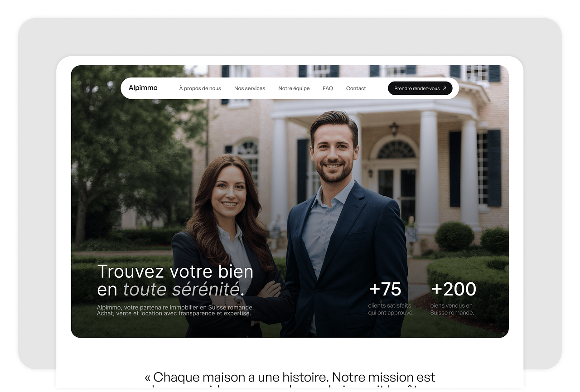Click the Alpimmo logo in navbar
This screenshot has height=392, width=580.
tap(143, 88)
